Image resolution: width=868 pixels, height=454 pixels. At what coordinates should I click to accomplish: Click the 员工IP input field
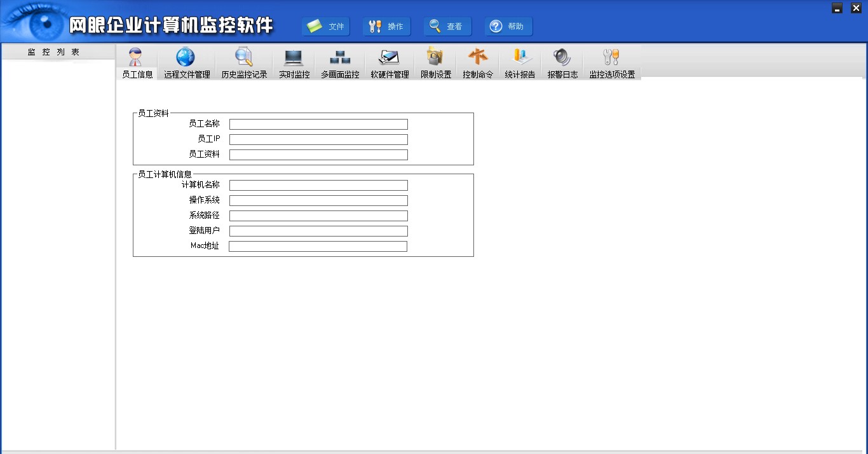tap(318, 139)
